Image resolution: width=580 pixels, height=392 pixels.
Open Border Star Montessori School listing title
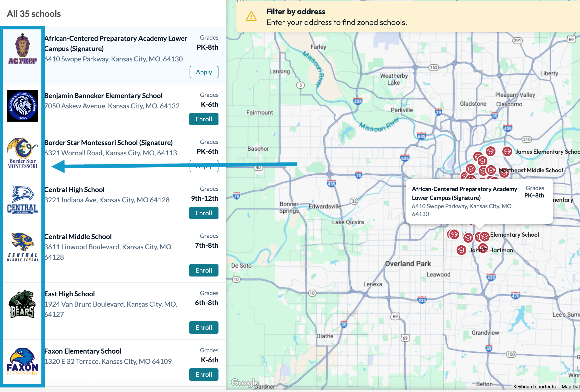[x=109, y=143]
